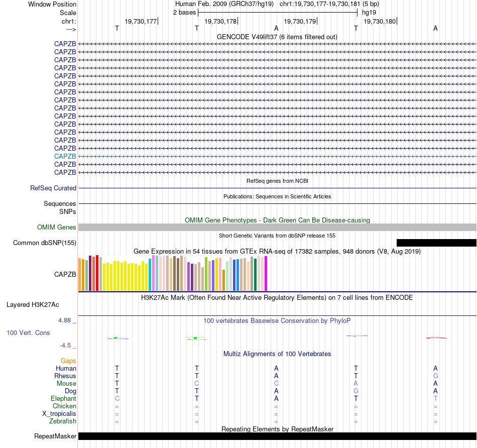This screenshot has width=477, height=448.
Task: Open the Multiz Alignments of 100 Vertebrates title
Action: [x=277, y=354]
